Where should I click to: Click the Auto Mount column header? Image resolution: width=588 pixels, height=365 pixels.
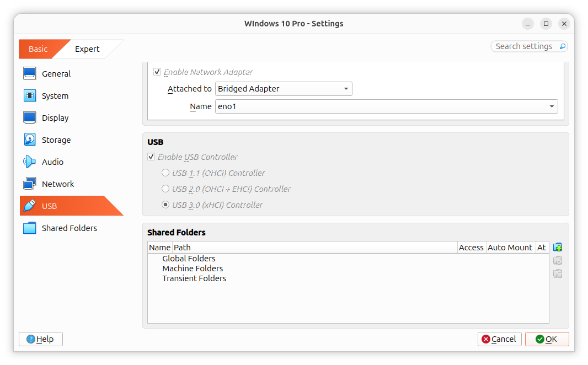pos(510,248)
